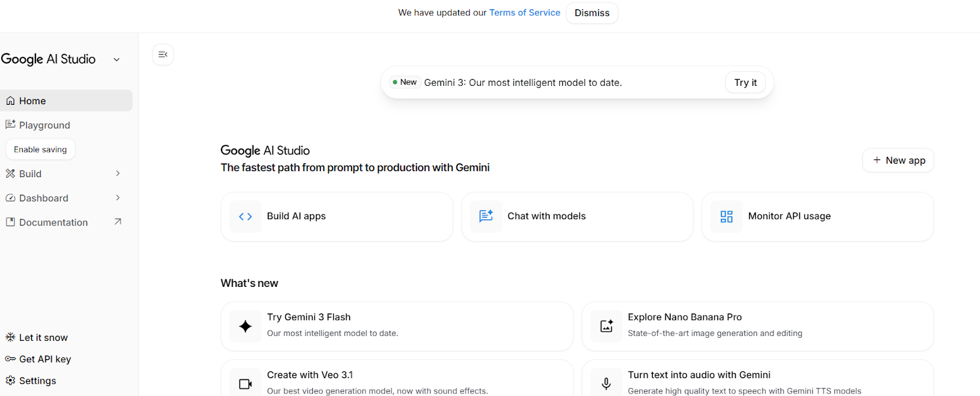Open the Terms of Service link
The image size is (980, 396).
pyautogui.click(x=524, y=12)
